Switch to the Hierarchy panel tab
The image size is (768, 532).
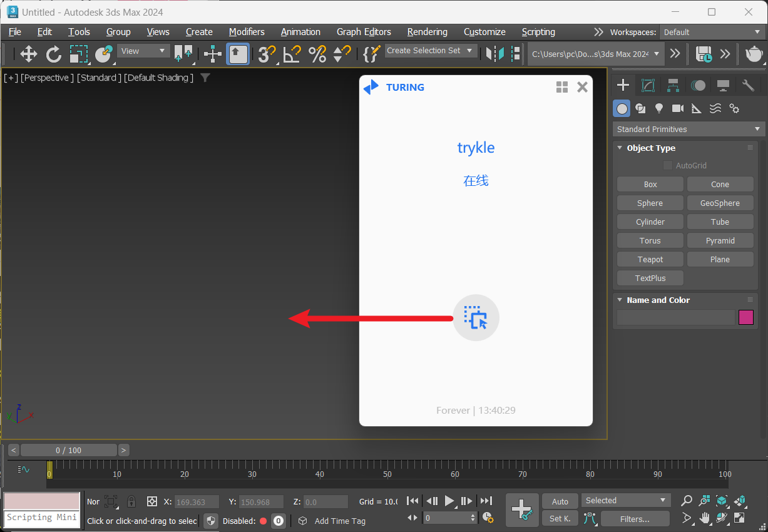(x=673, y=85)
